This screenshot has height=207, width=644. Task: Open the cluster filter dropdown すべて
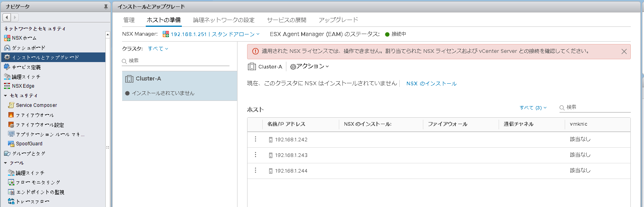point(158,49)
